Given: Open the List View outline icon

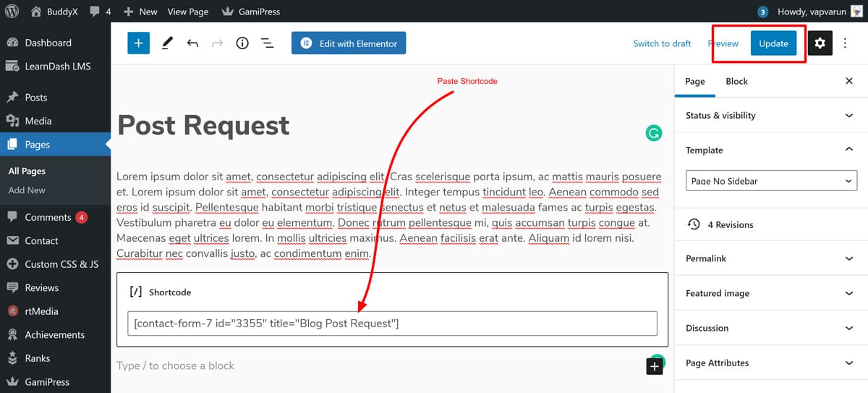Looking at the screenshot, I should [x=267, y=43].
